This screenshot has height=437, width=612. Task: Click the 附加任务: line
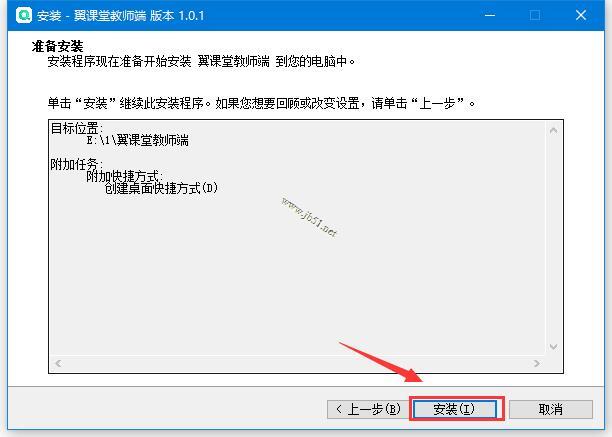(x=76, y=164)
